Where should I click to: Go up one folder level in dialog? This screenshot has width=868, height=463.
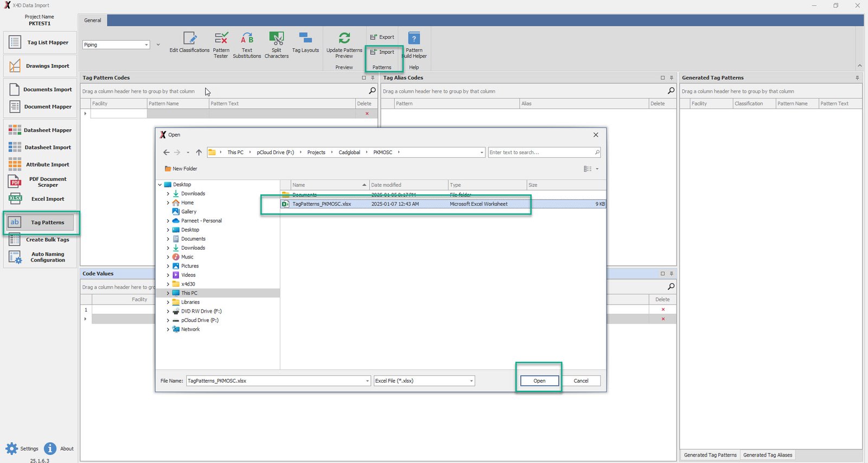199,153
